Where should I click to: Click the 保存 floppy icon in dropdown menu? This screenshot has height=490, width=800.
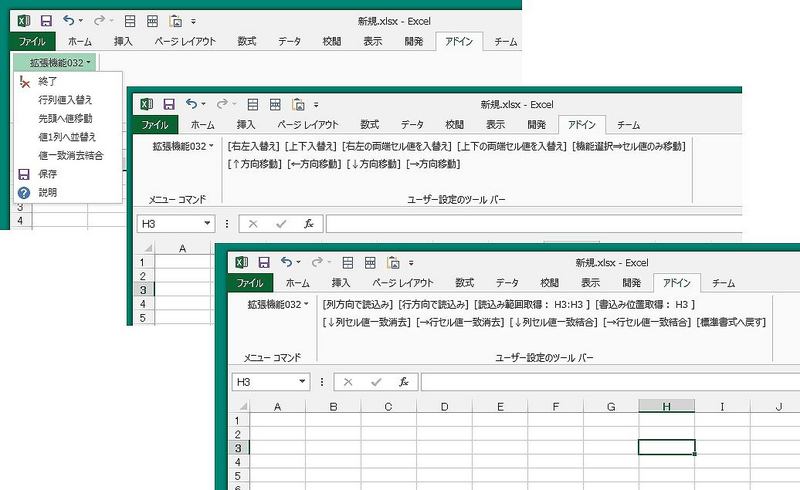pos(24,173)
